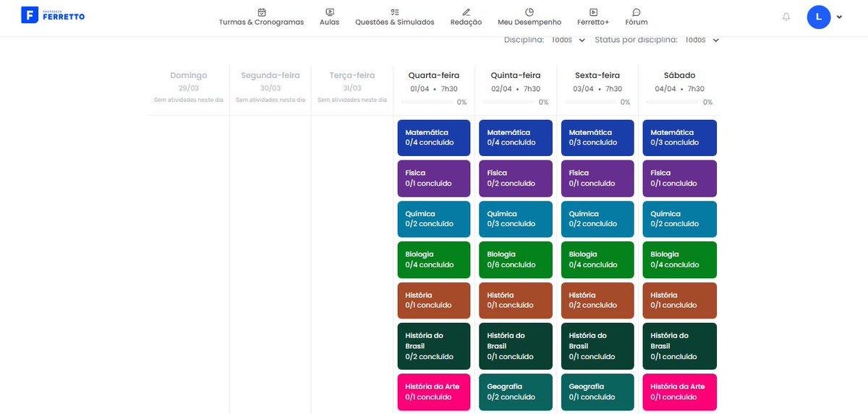Open the Disciplina filter dropdown
This screenshot has height=414, width=868.
pyautogui.click(x=569, y=40)
